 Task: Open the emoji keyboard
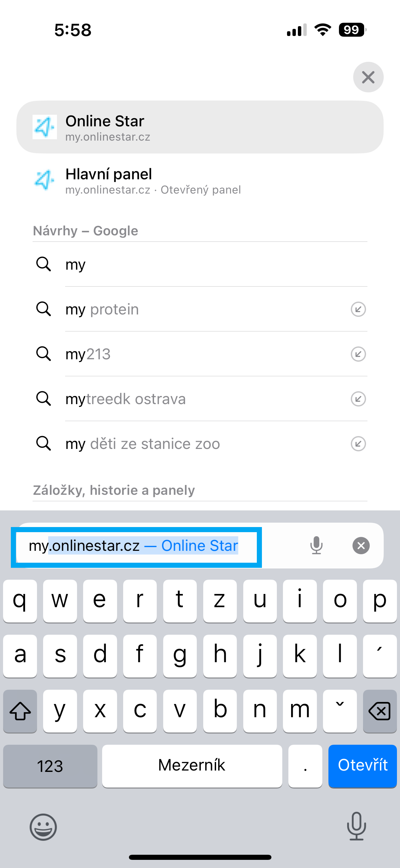click(x=43, y=827)
